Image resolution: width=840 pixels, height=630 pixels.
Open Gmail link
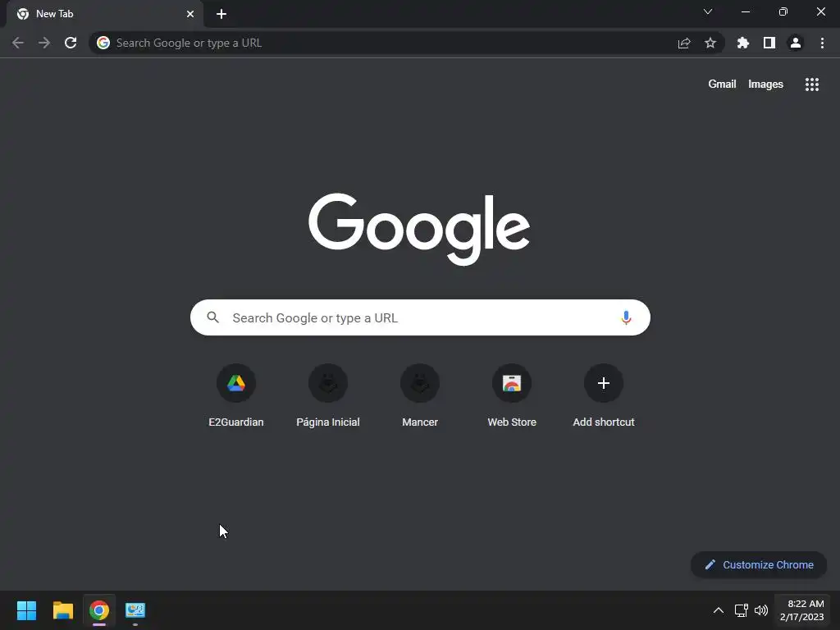[x=722, y=84]
